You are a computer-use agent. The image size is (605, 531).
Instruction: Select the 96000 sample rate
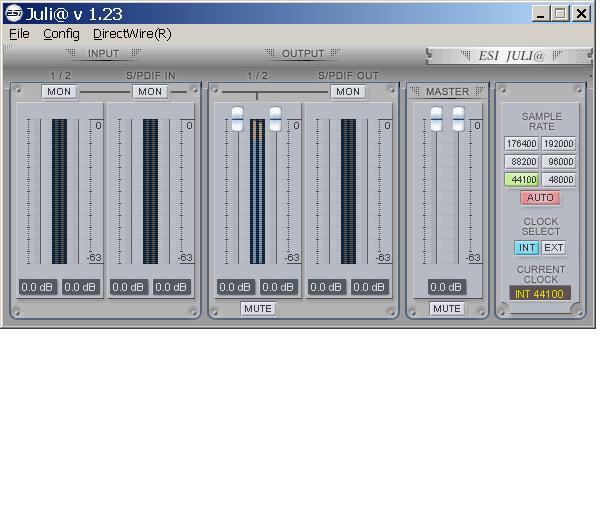coord(559,161)
